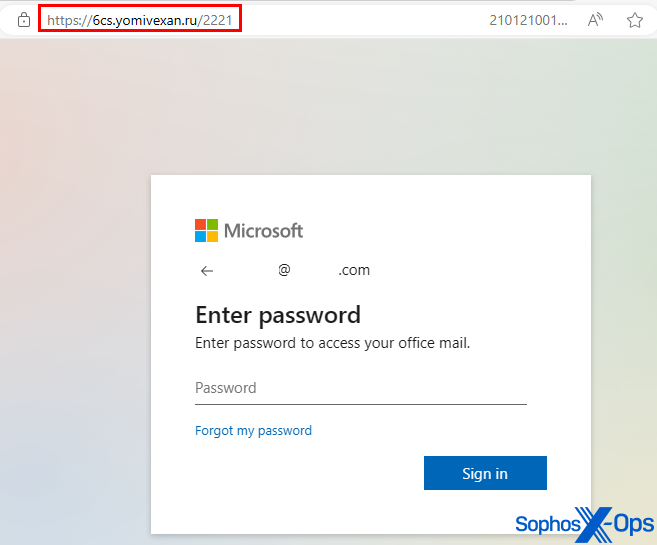Click the lock icon in address bar
Image resolution: width=657 pixels, height=545 pixels.
click(x=24, y=20)
